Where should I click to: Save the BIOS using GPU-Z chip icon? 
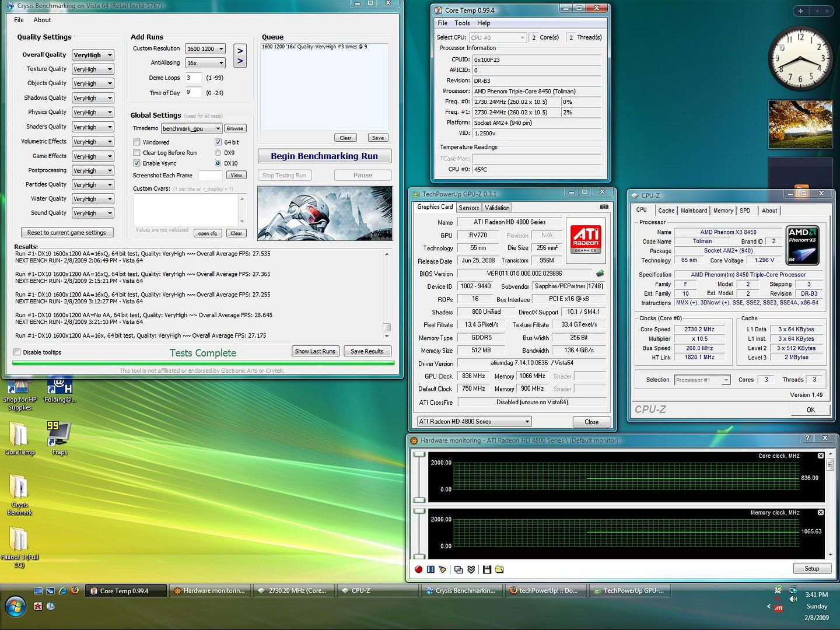click(x=600, y=273)
